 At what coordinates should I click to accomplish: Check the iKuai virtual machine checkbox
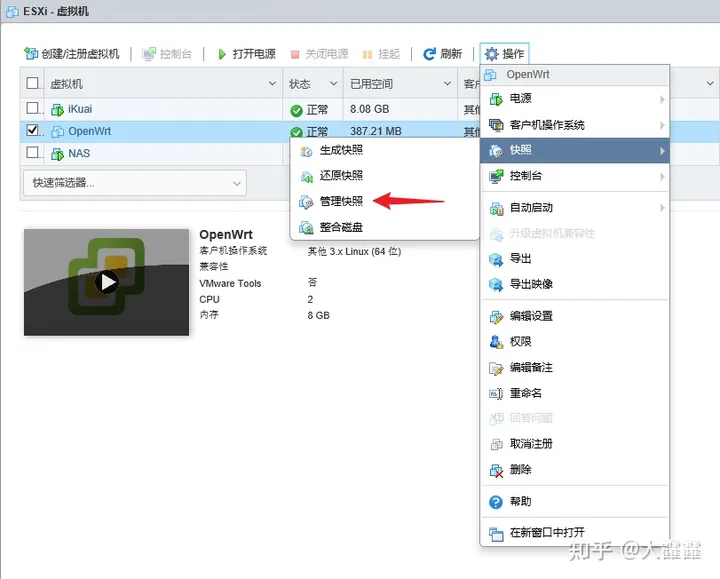point(33,108)
